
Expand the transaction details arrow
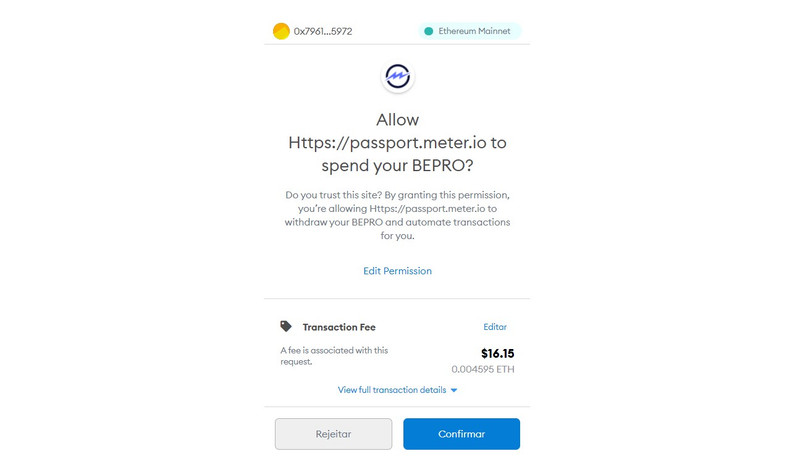click(x=454, y=390)
